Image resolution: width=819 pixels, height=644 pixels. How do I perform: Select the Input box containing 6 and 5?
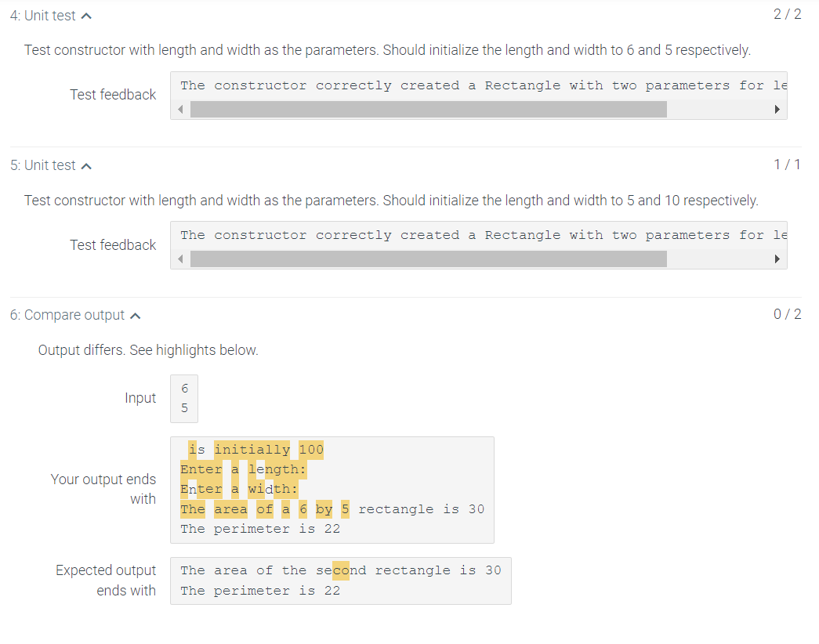(x=183, y=398)
